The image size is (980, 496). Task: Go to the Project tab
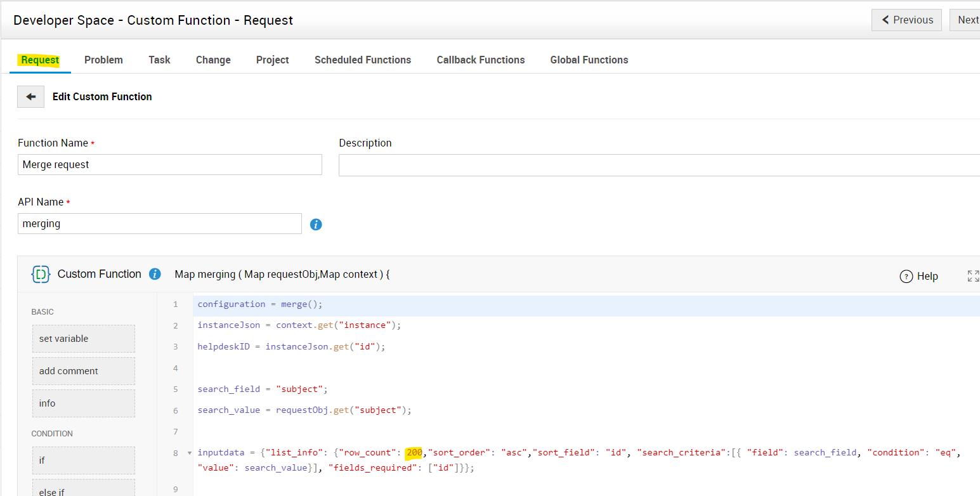pos(273,60)
